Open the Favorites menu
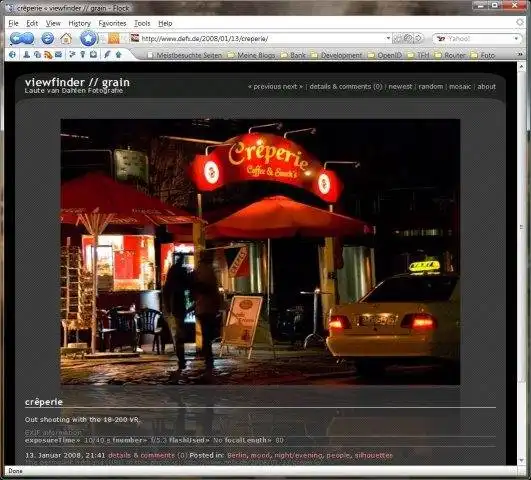 112,23
